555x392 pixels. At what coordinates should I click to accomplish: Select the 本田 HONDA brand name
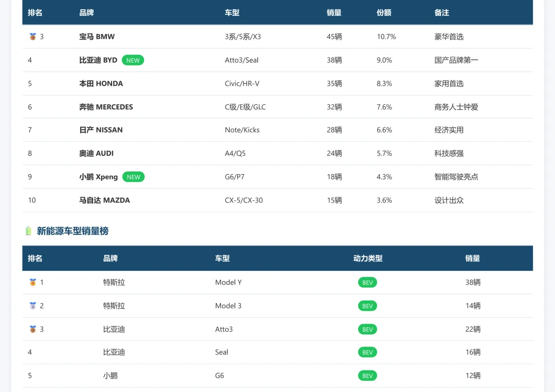click(101, 84)
